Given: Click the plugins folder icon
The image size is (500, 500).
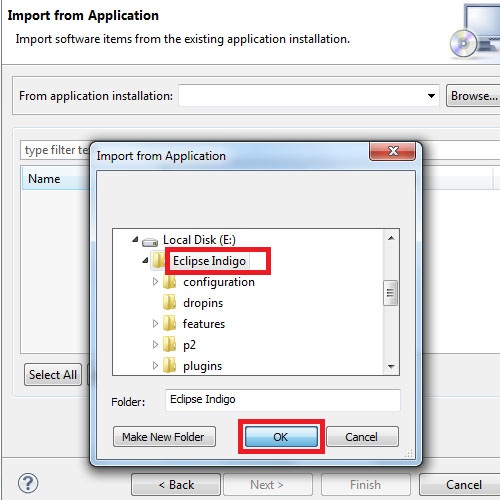Looking at the screenshot, I should [169, 366].
